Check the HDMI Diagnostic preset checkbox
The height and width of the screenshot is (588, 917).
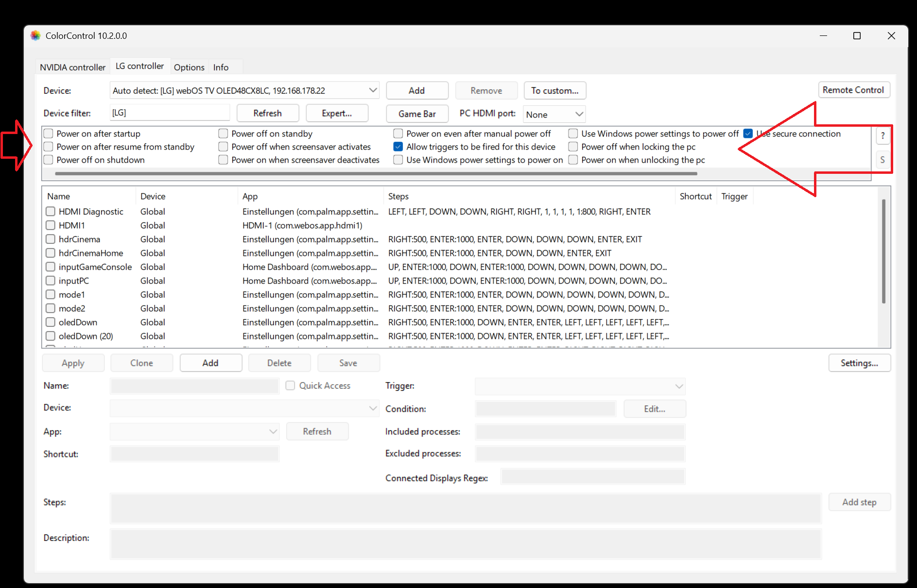click(x=51, y=212)
